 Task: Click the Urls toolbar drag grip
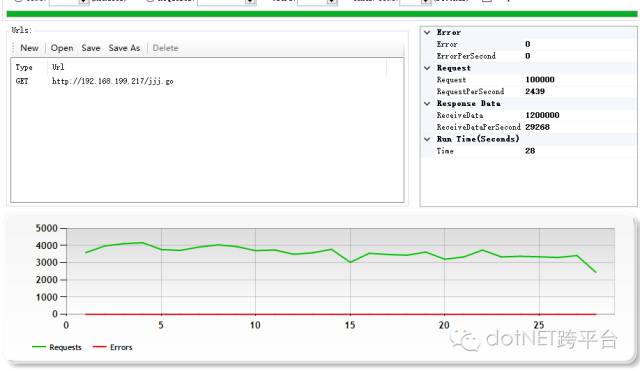[13, 48]
